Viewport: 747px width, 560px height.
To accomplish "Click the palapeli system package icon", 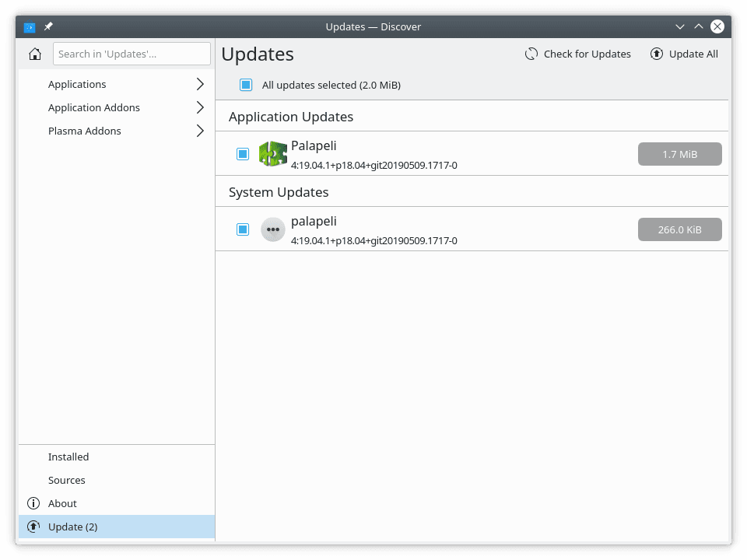I will (273, 229).
